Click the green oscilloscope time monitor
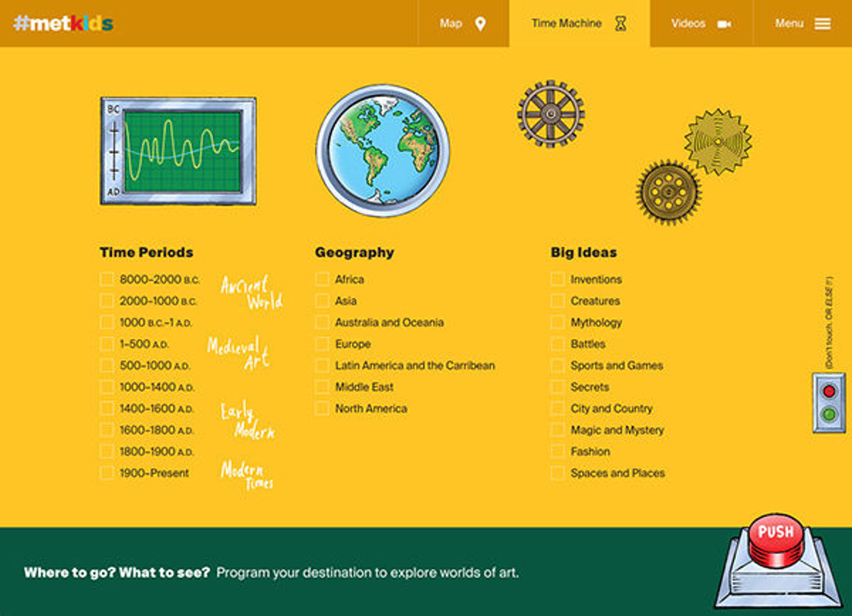The width and height of the screenshot is (852, 616). pyautogui.click(x=179, y=151)
